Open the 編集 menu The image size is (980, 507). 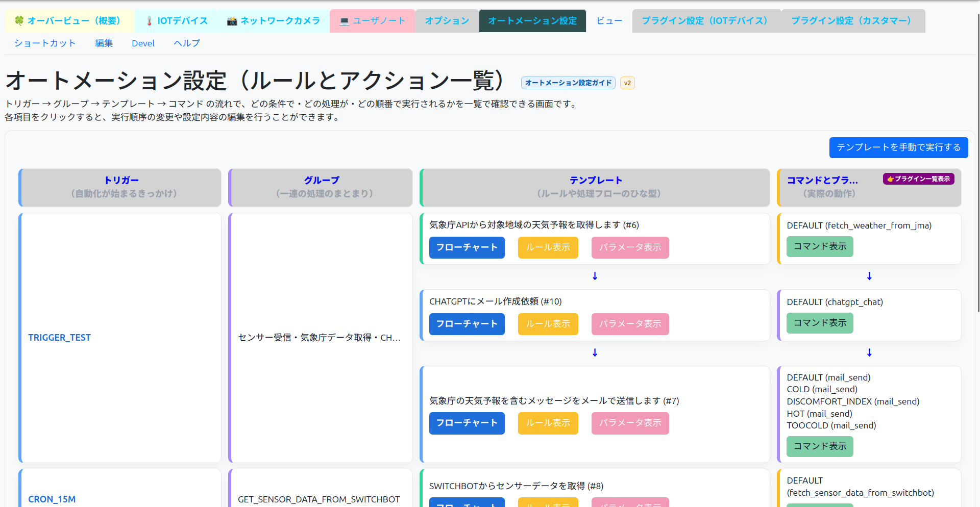click(x=104, y=43)
